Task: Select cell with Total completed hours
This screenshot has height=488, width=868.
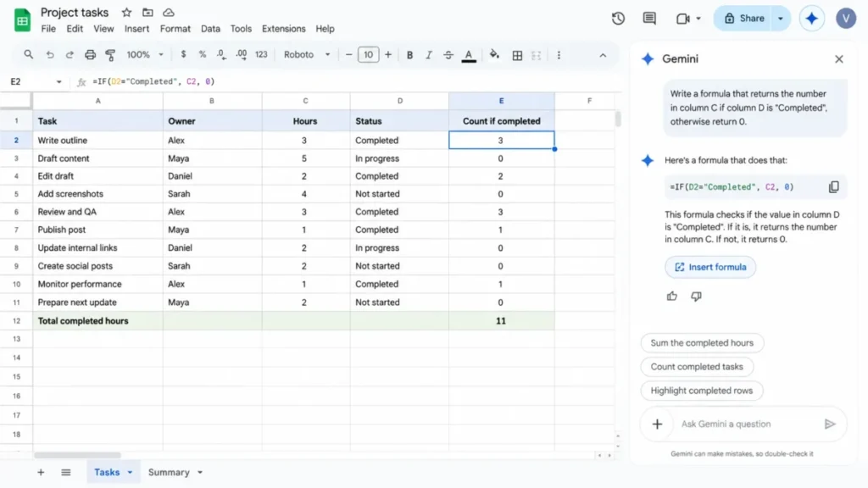Action: (x=98, y=321)
